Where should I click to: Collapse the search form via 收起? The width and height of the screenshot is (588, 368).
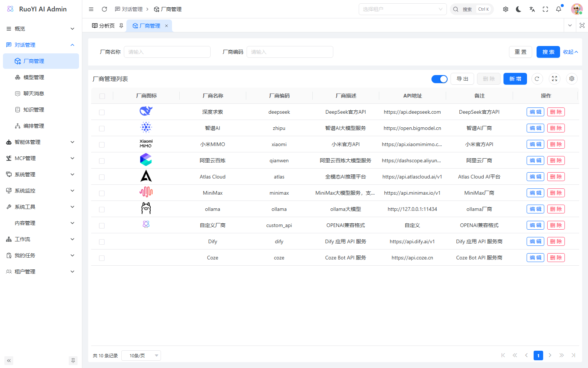tap(570, 52)
